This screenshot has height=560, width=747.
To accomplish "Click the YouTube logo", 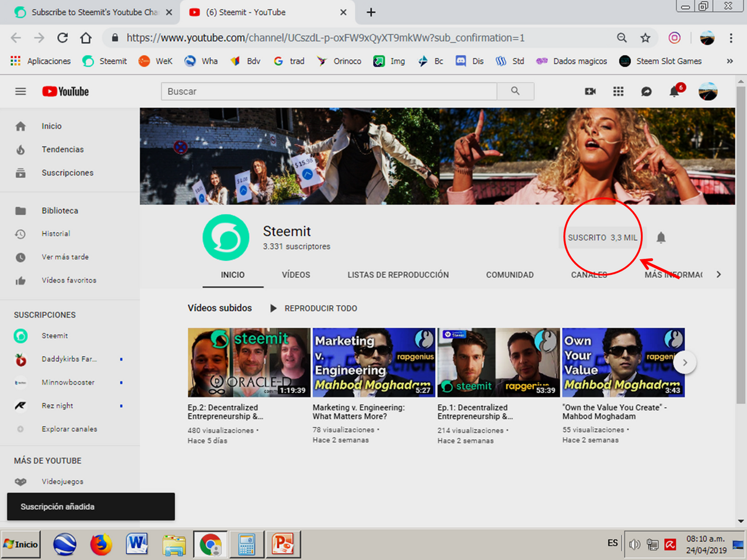I will click(65, 92).
